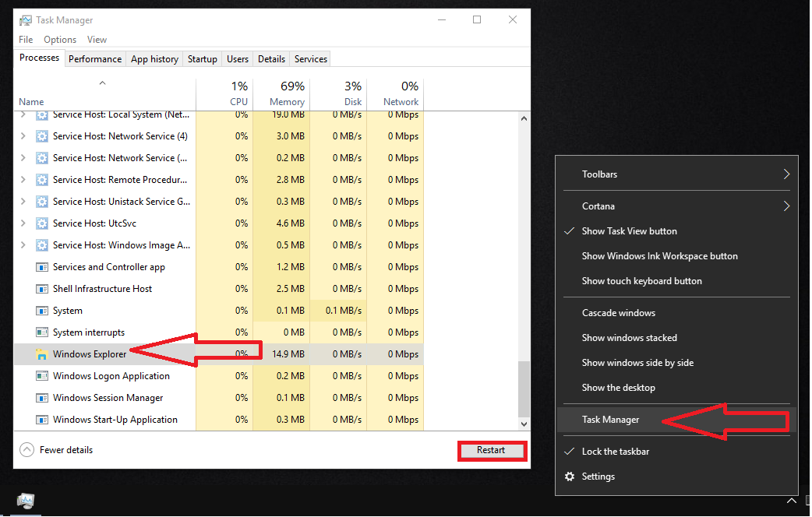Screen dimensions: 812x517
Task: Click the Service Host: Unistack Service gear icon
Action: coord(42,202)
